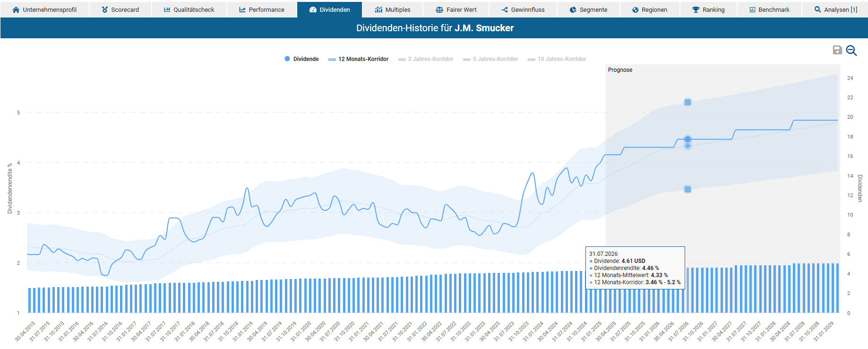Viewport: 868px width, 349px height.
Task: Hide the 12 Monats-Korridor series
Action: point(359,59)
